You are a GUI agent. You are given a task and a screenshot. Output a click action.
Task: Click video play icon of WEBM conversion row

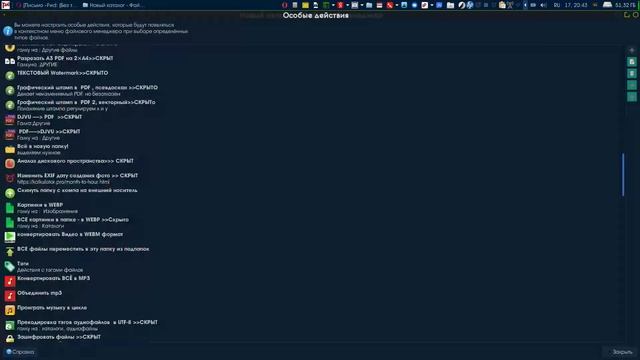[x=10, y=237]
